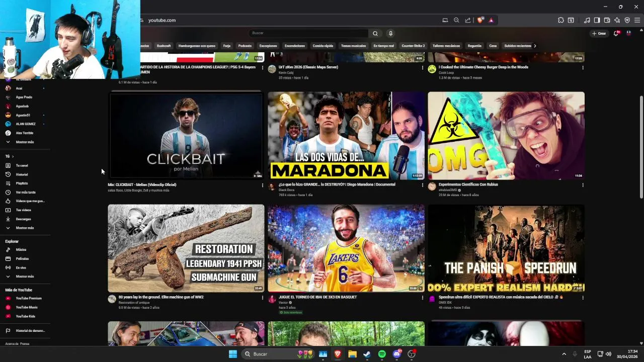The image size is (644, 362).
Task: Open the ALAN GOMEZ subscription channel
Action: pos(25,124)
